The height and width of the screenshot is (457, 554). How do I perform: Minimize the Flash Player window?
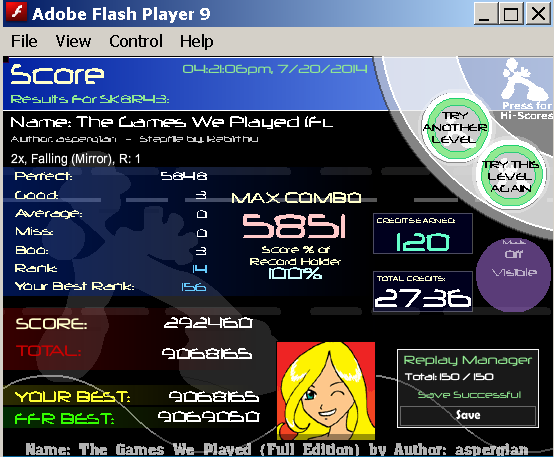tap(484, 14)
